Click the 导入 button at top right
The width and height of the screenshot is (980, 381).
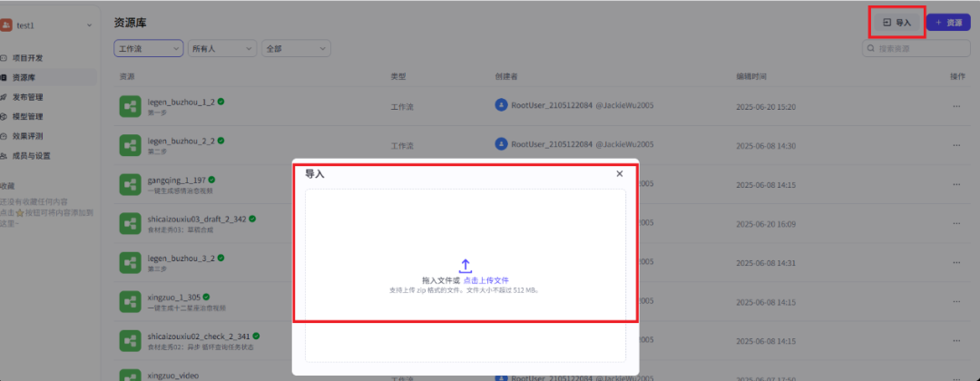click(x=897, y=23)
